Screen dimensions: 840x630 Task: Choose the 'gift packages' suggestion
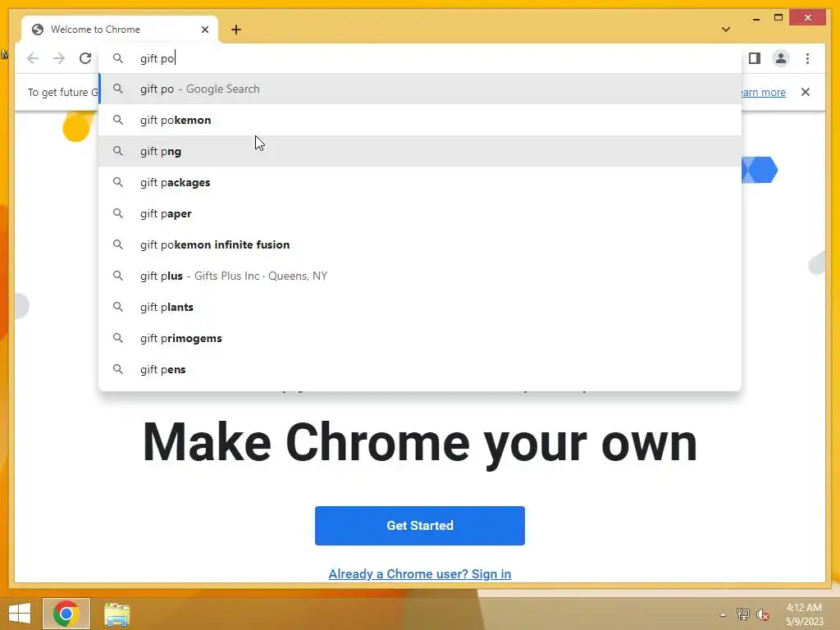pyautogui.click(x=420, y=182)
